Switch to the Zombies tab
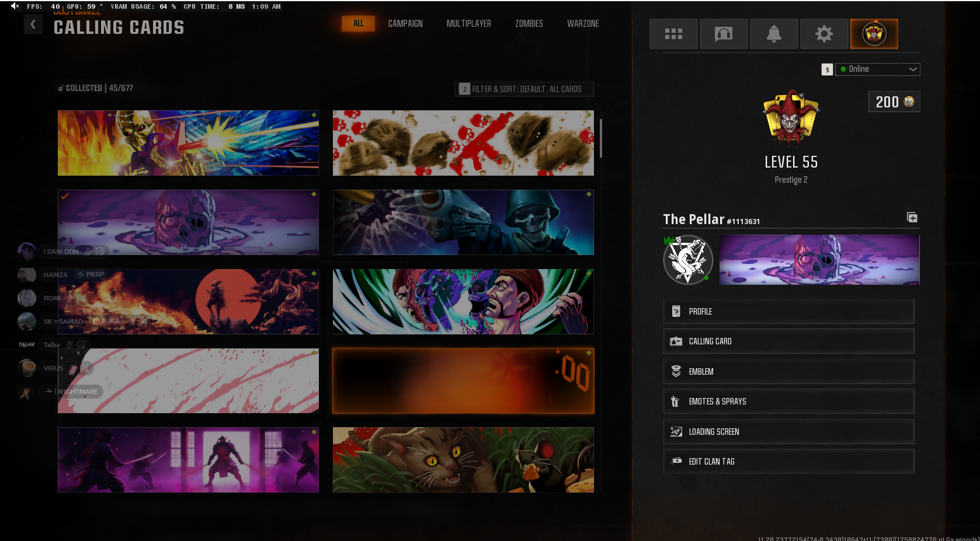This screenshot has height=541, width=980. (x=529, y=24)
